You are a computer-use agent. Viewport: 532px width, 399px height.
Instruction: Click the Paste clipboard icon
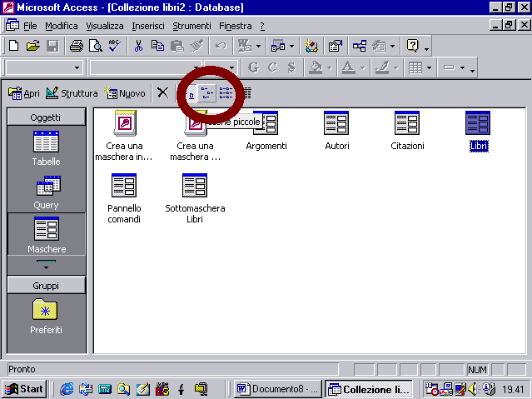pyautogui.click(x=177, y=46)
